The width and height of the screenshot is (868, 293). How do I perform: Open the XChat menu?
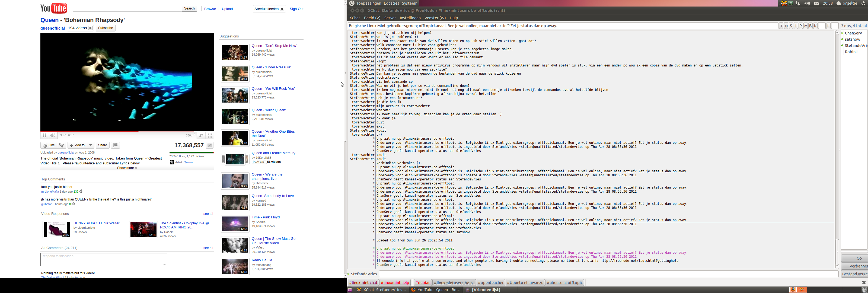click(355, 18)
